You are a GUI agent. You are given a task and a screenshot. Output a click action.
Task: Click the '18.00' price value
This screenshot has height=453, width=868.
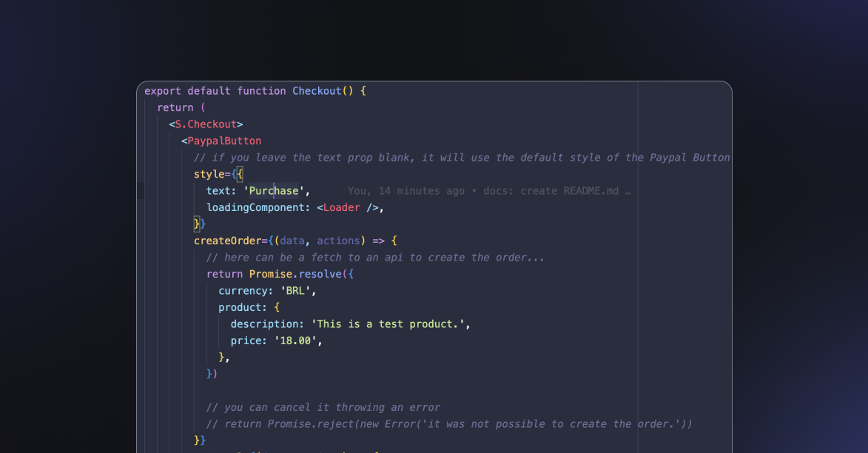coord(298,340)
